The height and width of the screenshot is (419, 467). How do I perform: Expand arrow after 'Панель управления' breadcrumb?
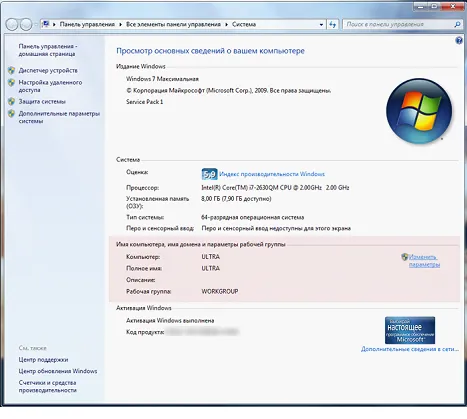[120, 24]
